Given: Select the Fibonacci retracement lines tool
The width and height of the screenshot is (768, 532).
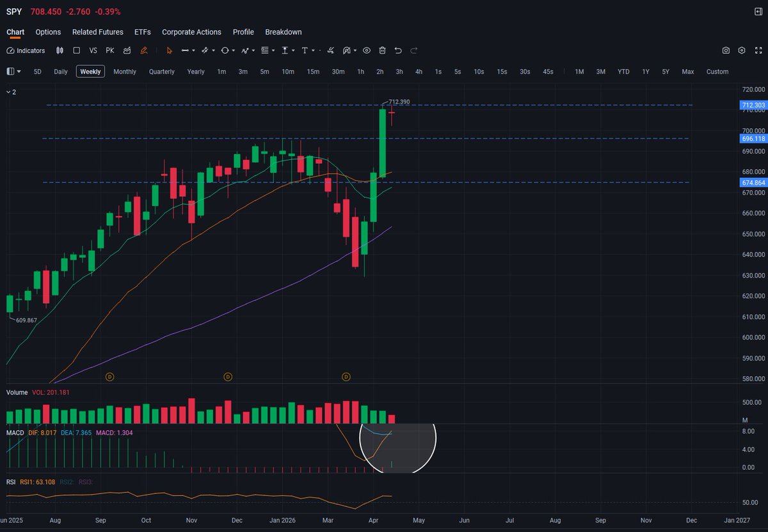Looking at the screenshot, I should [x=265, y=51].
